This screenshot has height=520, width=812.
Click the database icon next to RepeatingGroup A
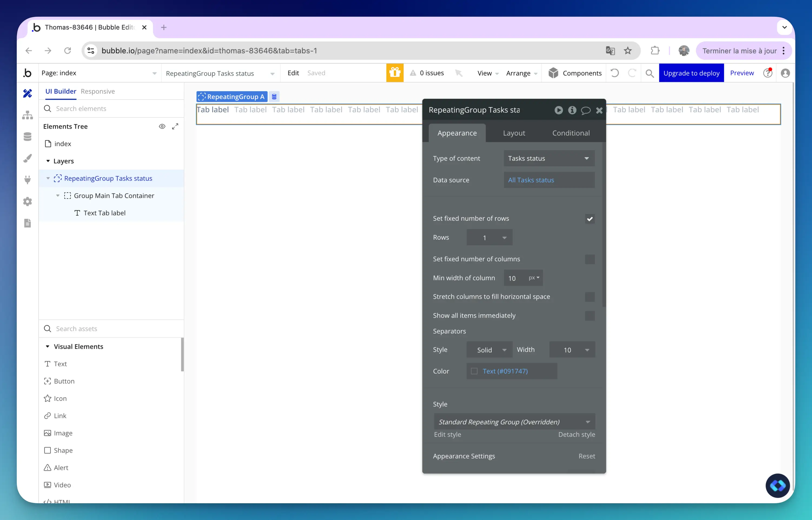(x=274, y=97)
